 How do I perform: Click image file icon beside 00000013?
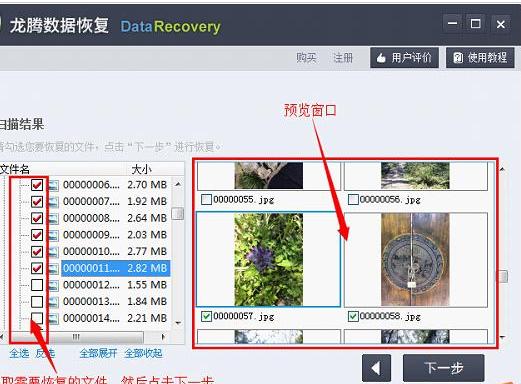click(53, 302)
